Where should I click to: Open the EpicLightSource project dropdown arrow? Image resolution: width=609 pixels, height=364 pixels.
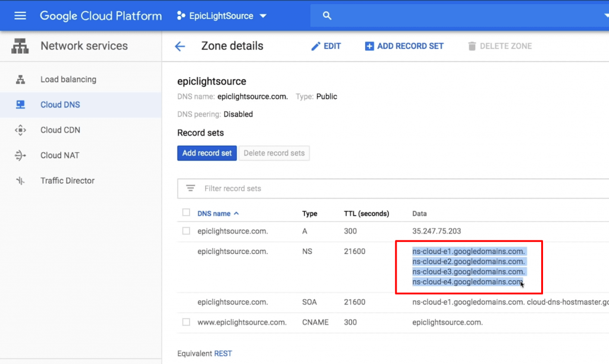click(263, 16)
